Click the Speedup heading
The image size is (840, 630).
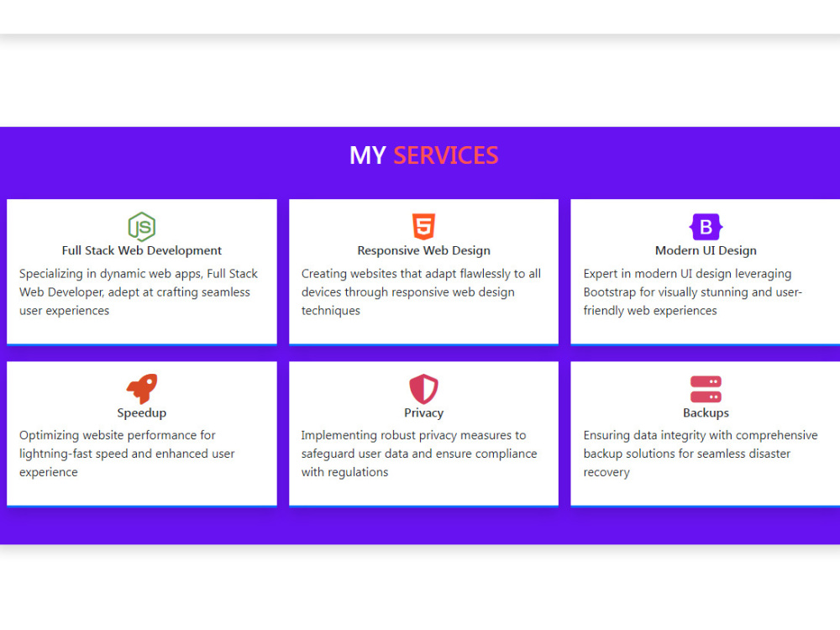141,412
